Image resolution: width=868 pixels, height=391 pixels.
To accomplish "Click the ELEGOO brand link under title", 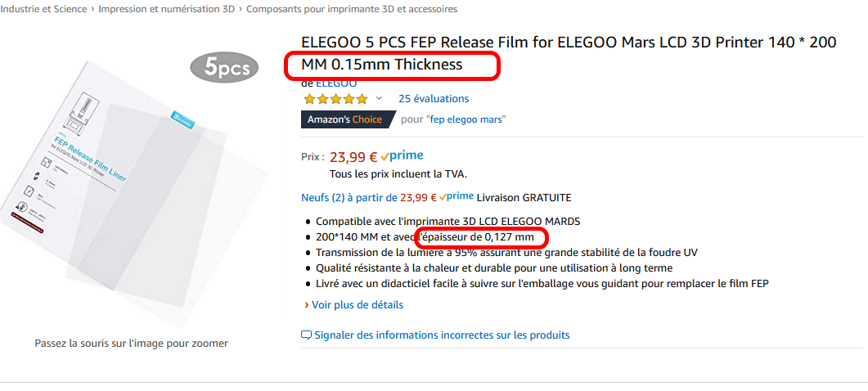I will tap(335, 83).
